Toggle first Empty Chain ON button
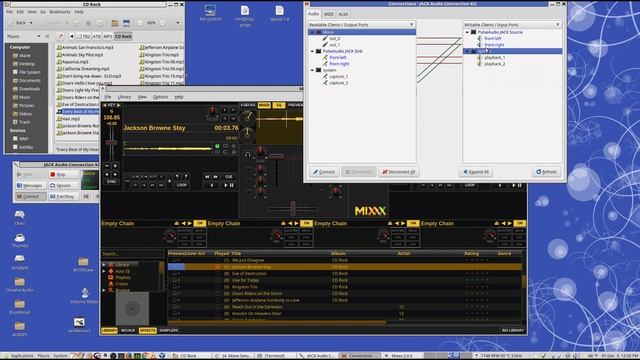Viewport: 640px width, 360px height. (200, 223)
